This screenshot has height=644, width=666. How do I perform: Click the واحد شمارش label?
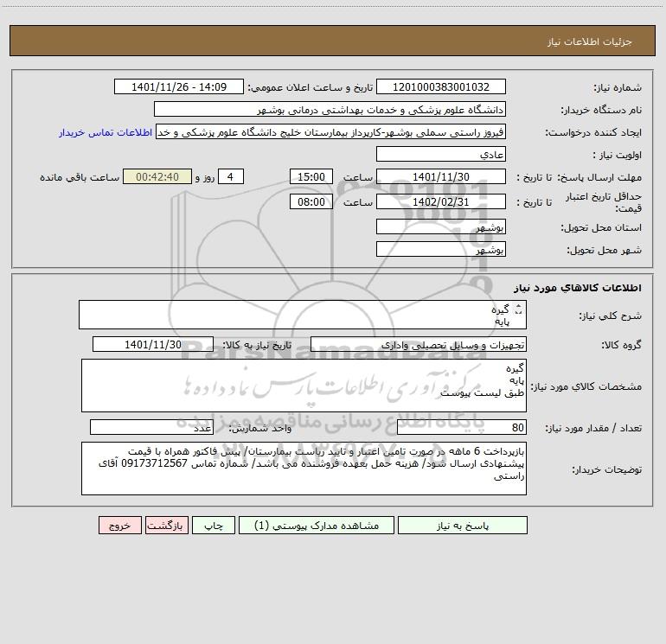coord(260,429)
